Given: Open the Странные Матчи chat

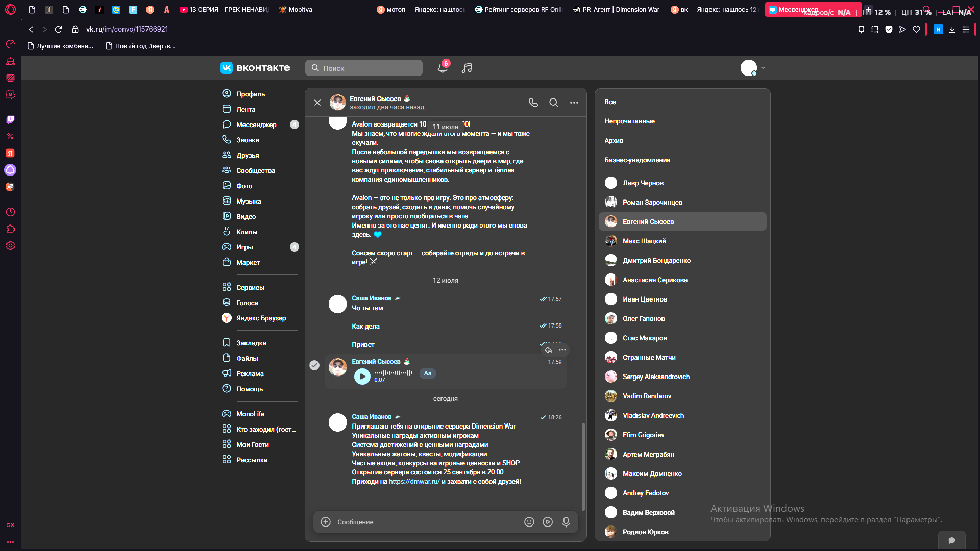Looking at the screenshot, I should pos(682,357).
